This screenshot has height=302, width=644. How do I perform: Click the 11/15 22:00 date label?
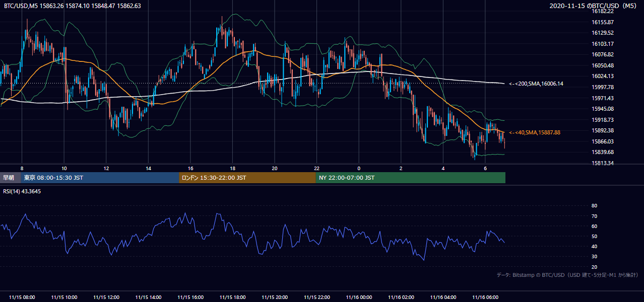(x=317, y=297)
